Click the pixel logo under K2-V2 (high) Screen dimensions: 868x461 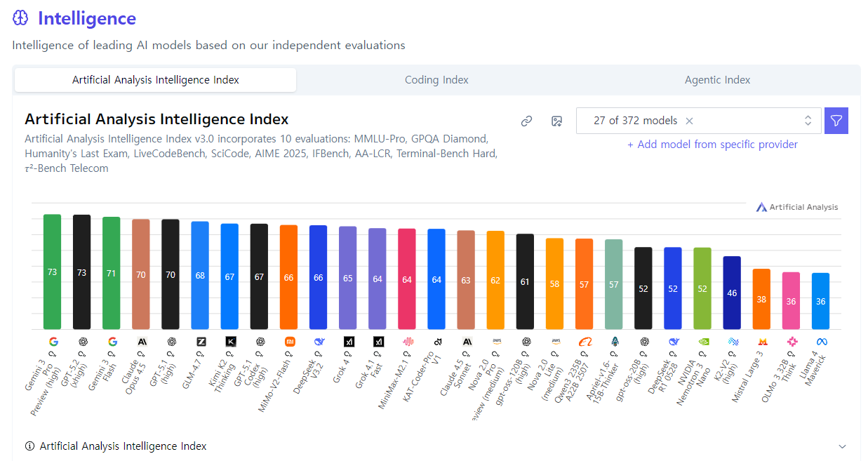coord(733,342)
